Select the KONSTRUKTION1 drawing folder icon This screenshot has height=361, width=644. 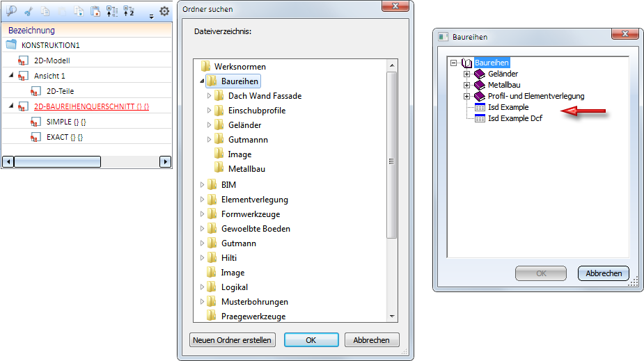point(12,45)
